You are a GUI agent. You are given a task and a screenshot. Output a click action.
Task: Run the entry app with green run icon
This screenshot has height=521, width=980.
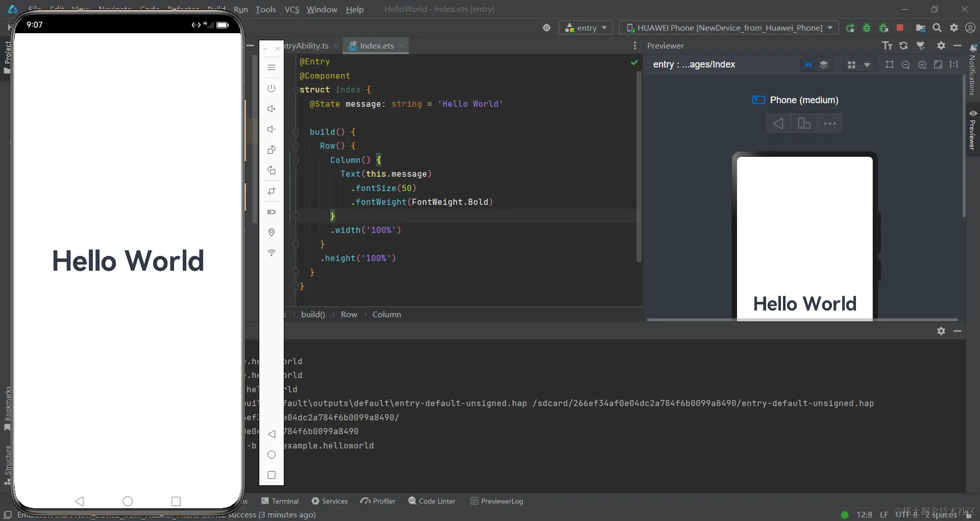[850, 28]
